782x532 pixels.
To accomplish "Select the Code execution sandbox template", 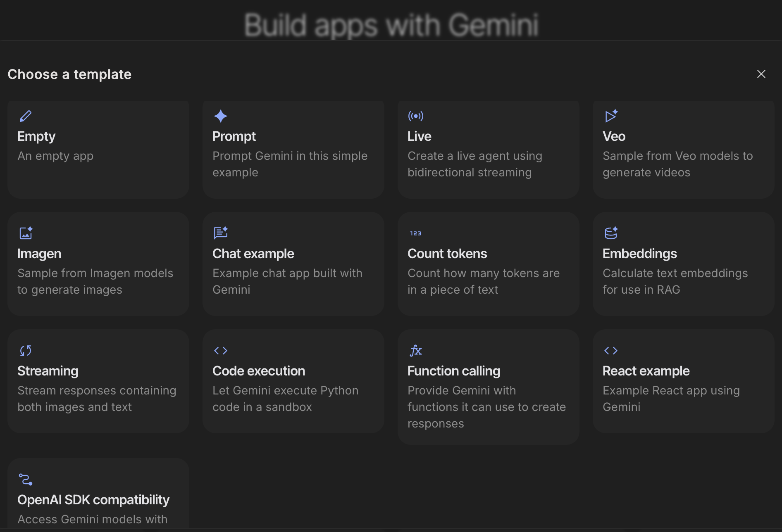I will click(x=293, y=381).
